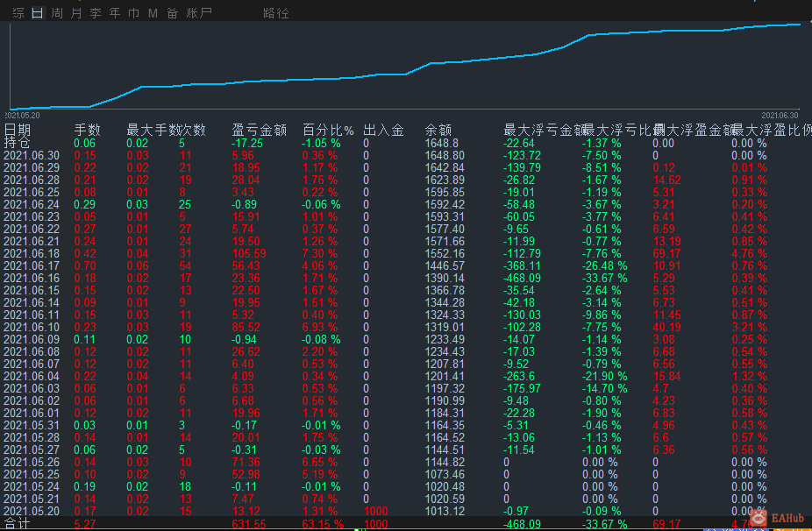Switch to the 年 yearly tab
The width and height of the screenshot is (812, 531).
tap(115, 13)
